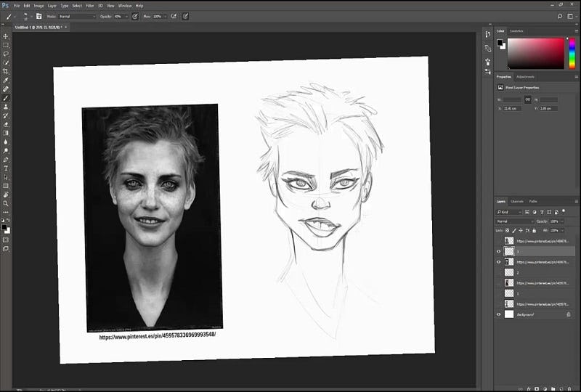Click the search icon at top right

[558, 16]
